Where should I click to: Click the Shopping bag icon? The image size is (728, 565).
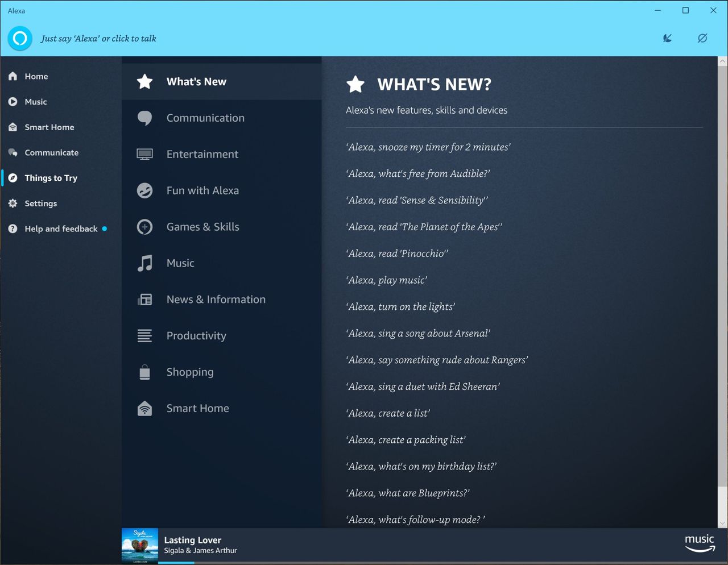coord(144,372)
